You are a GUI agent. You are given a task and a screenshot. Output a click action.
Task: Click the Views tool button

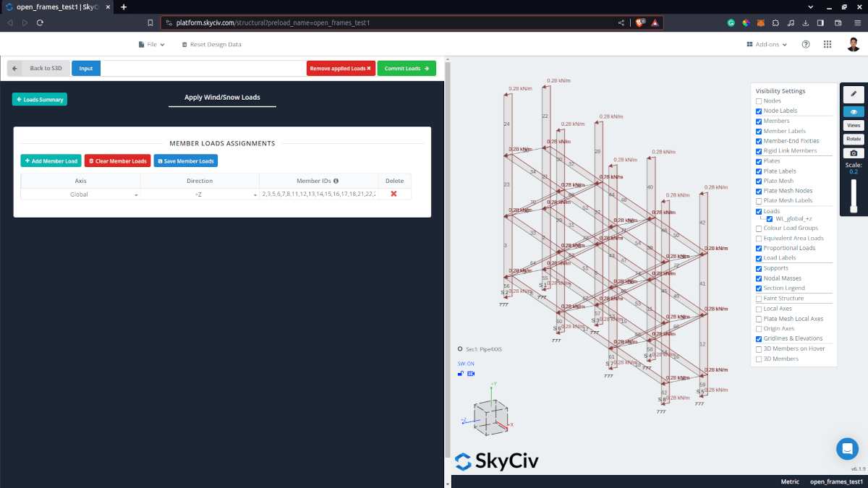pyautogui.click(x=853, y=125)
